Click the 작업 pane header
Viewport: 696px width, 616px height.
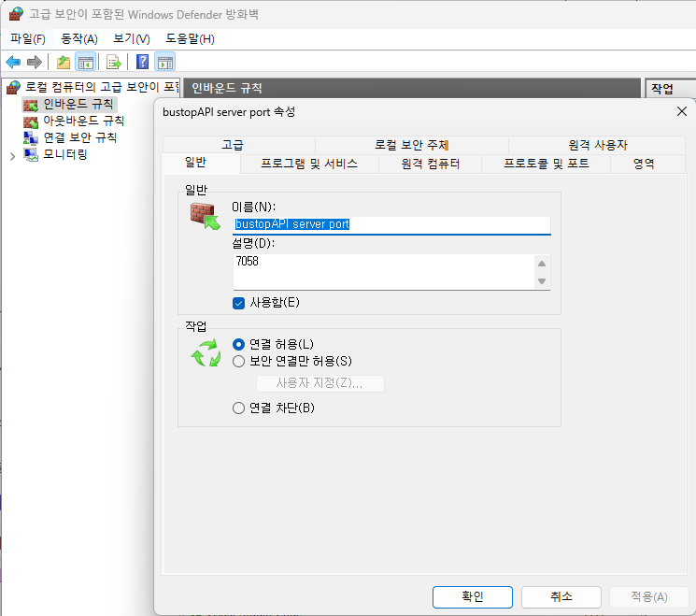pos(670,89)
